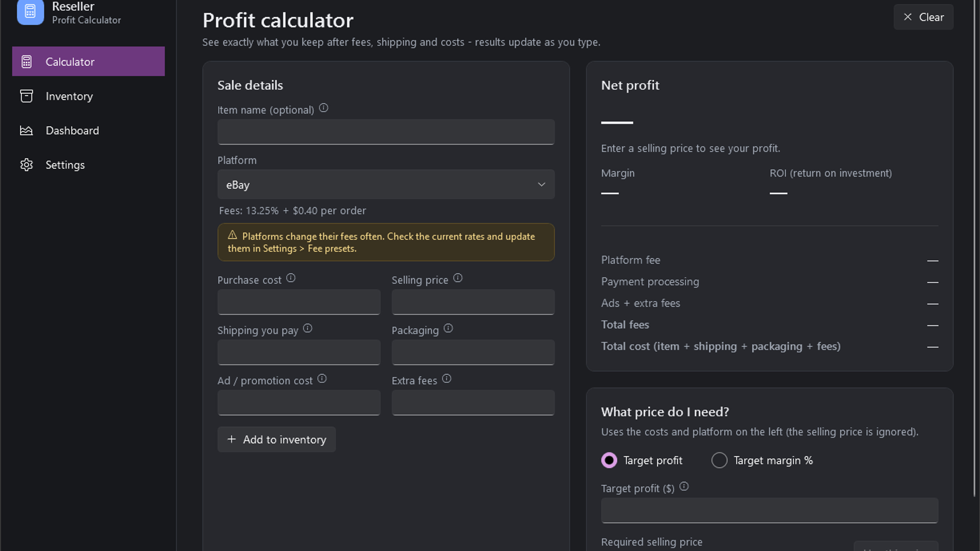Click the Calculator sidebar icon

point(26,62)
